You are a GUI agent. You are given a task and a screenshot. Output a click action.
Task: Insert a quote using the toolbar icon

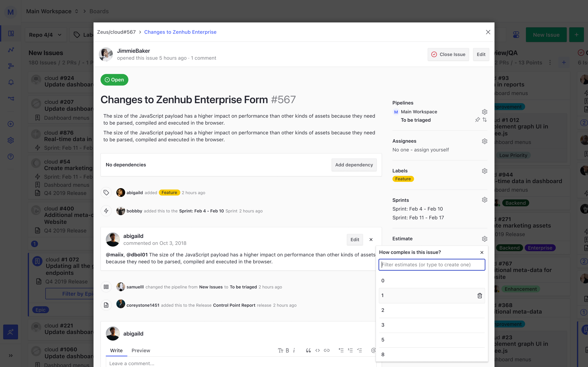pos(308,350)
